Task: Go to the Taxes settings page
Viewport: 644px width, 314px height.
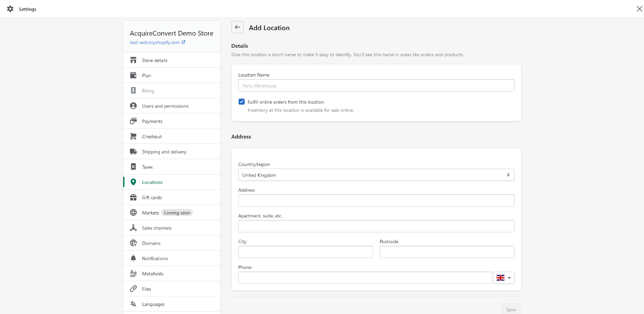Action: (x=147, y=167)
